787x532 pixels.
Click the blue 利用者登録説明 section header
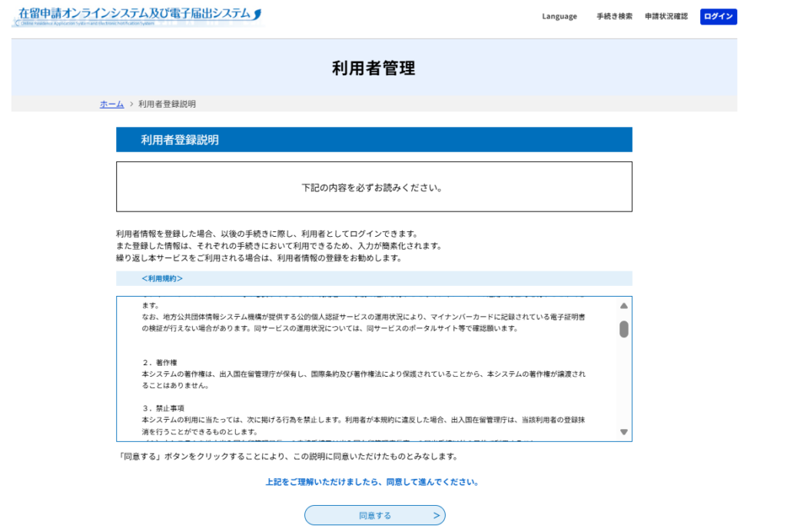[x=374, y=140]
